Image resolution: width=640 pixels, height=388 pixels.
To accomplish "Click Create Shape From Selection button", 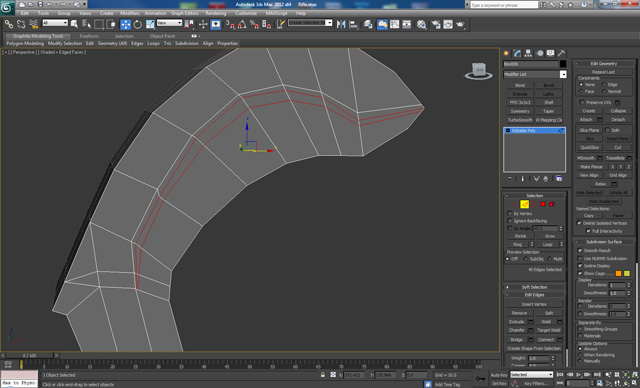I will click(534, 349).
